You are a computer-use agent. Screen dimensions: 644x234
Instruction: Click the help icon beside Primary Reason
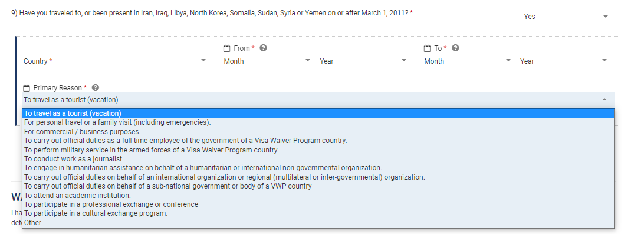tap(96, 87)
